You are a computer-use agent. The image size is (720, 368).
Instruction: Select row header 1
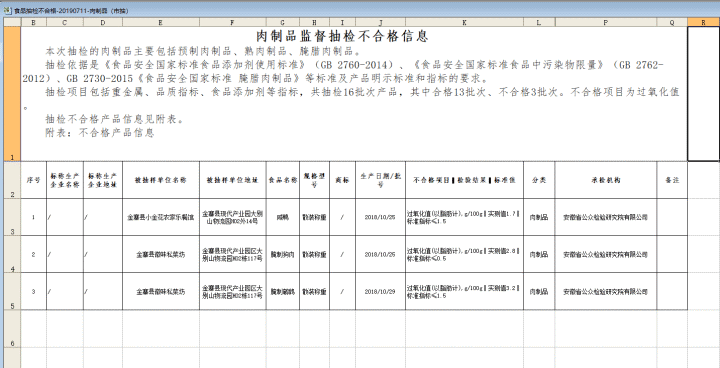(12, 94)
